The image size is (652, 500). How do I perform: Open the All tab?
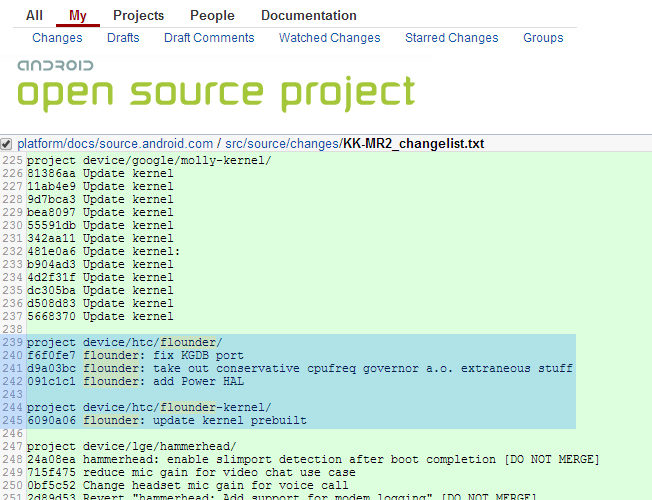[x=34, y=15]
